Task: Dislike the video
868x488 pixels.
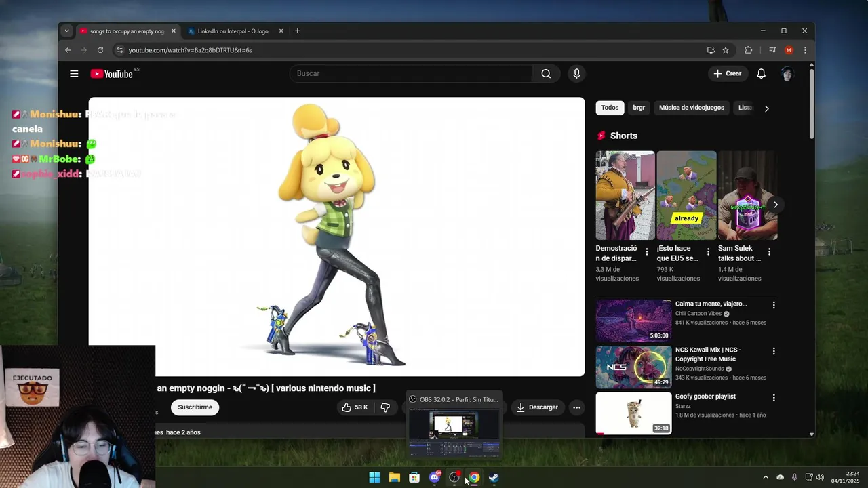Action: 385,407
